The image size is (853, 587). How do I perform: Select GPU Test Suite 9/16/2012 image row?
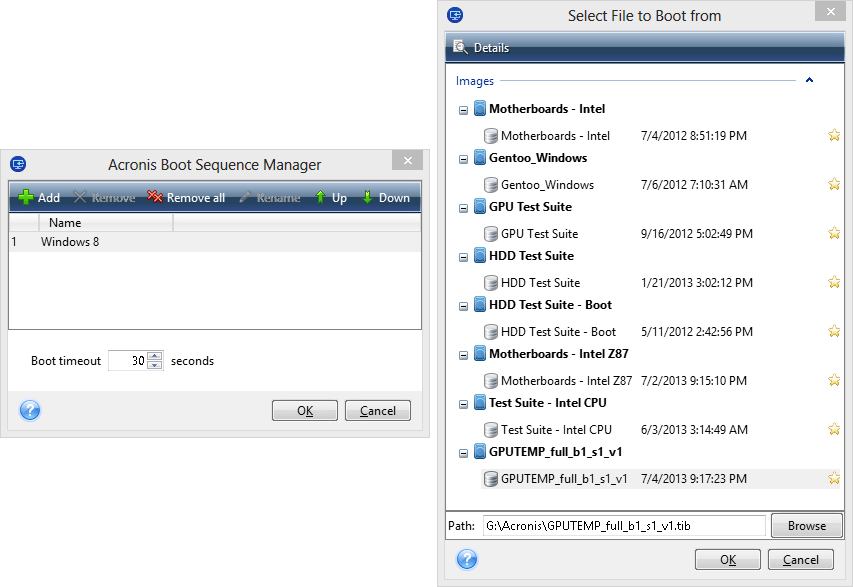tap(661, 233)
